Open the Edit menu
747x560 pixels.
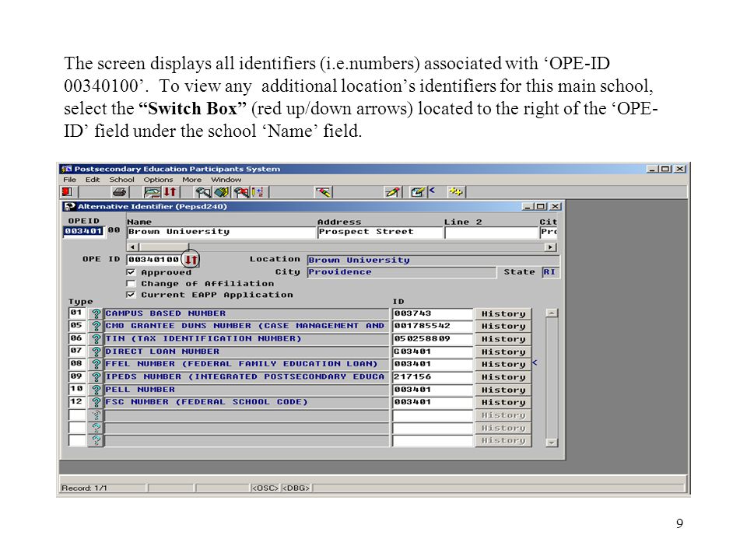coord(93,180)
